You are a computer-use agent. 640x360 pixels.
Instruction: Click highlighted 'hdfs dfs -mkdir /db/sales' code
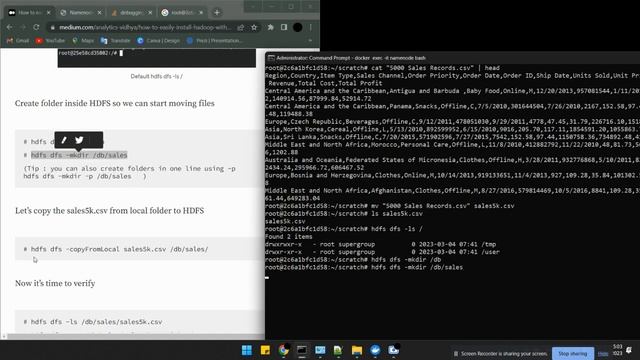[79, 155]
